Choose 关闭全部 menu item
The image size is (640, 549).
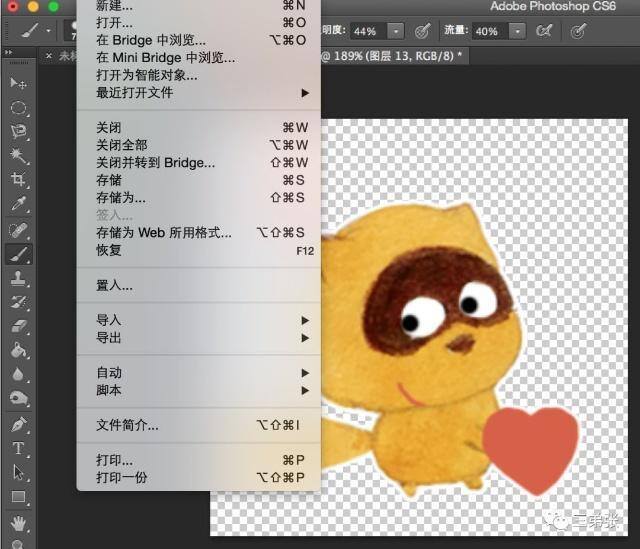[198, 145]
